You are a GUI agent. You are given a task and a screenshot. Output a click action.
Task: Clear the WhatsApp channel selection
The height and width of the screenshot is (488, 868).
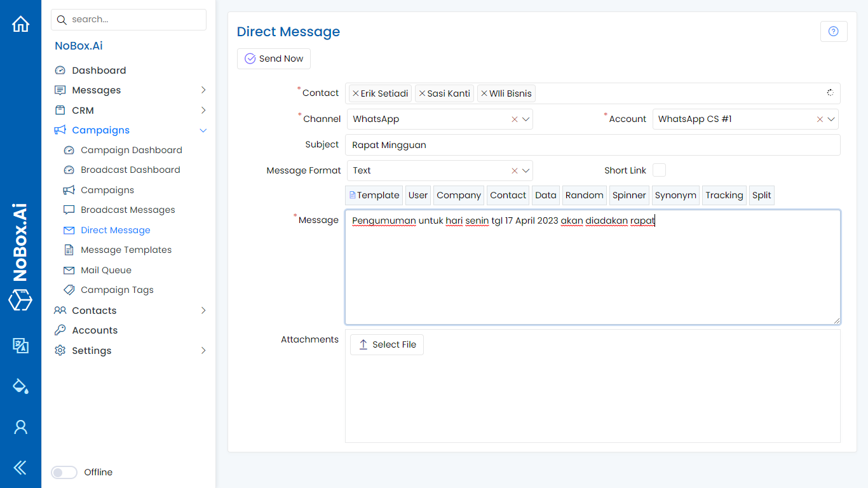515,119
